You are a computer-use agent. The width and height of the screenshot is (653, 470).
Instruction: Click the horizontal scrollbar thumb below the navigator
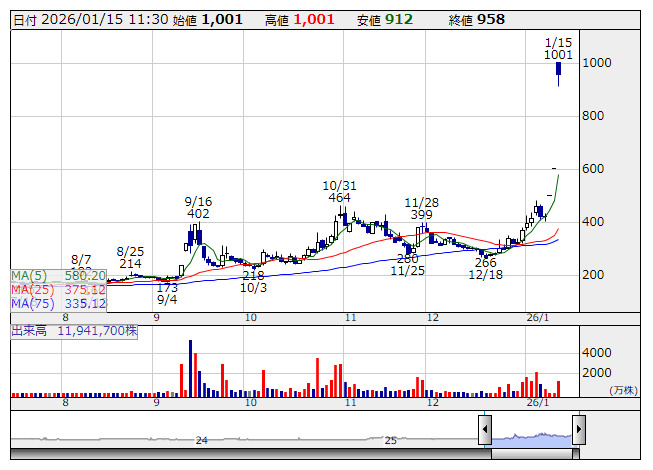[x=531, y=454]
